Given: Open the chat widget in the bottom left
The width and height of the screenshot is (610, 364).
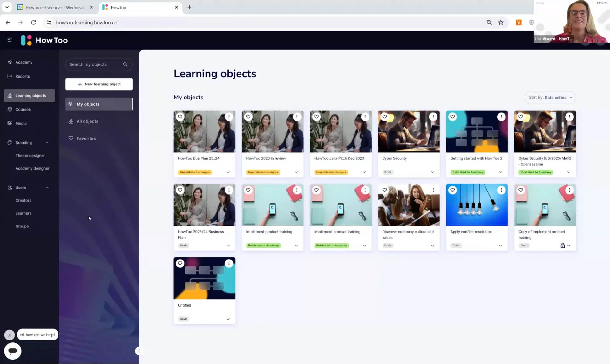Looking at the screenshot, I should (12, 351).
